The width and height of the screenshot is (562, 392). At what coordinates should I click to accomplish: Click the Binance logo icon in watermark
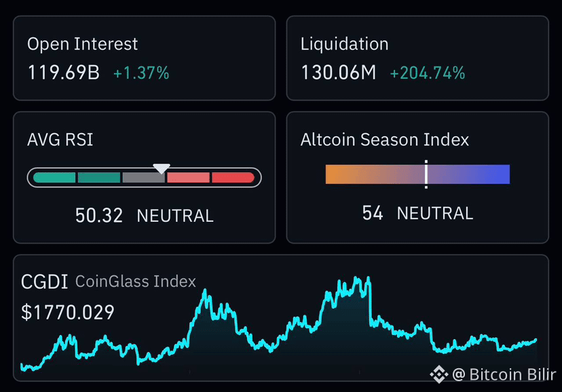click(x=439, y=374)
